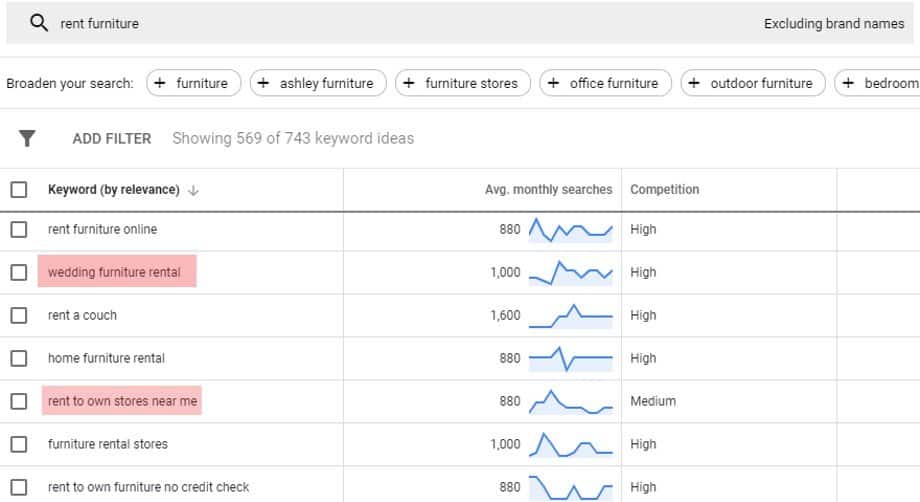The width and height of the screenshot is (920, 502).
Task: Click the sort arrow beside Keyword column
Action: point(193,190)
